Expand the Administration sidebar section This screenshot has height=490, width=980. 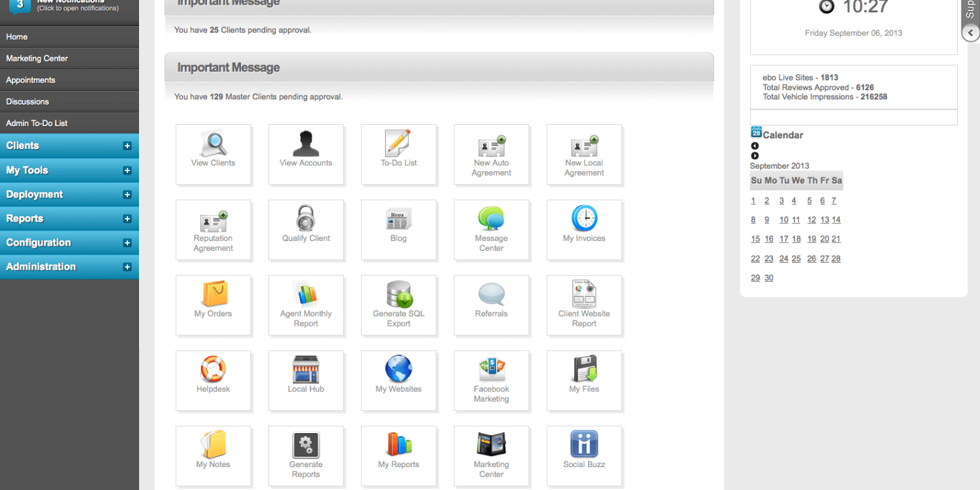[69, 267]
